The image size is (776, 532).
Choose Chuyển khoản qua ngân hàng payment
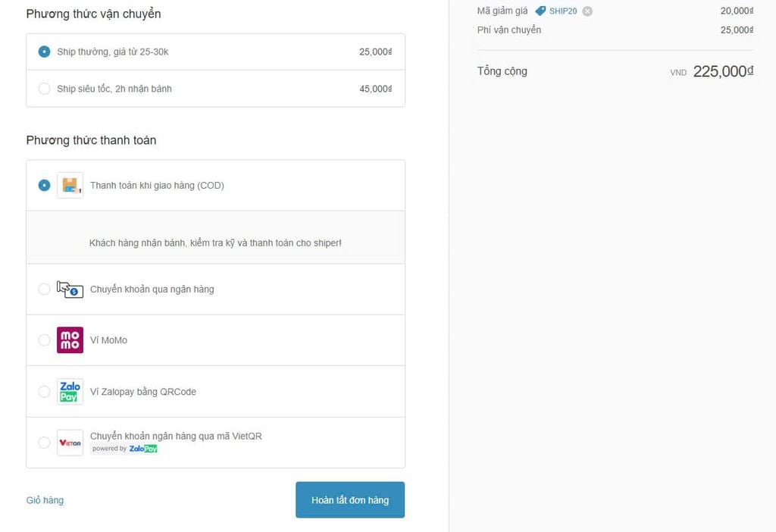tap(44, 289)
